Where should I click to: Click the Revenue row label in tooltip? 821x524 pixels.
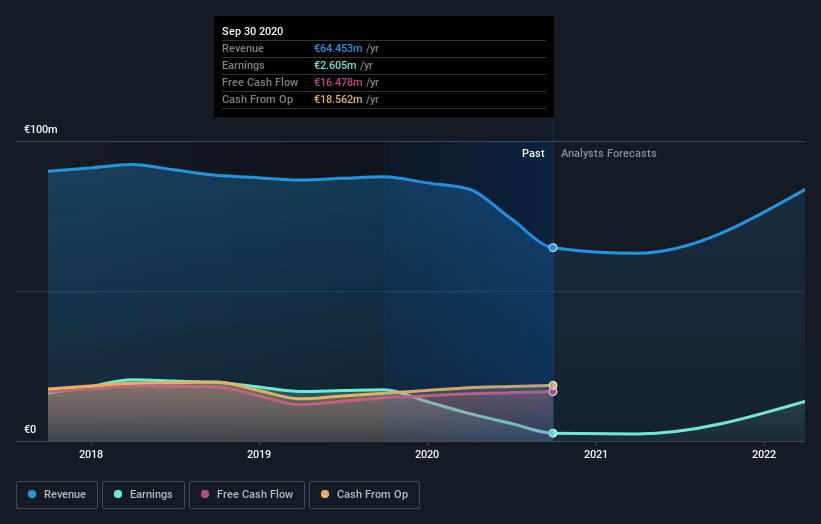coord(243,48)
